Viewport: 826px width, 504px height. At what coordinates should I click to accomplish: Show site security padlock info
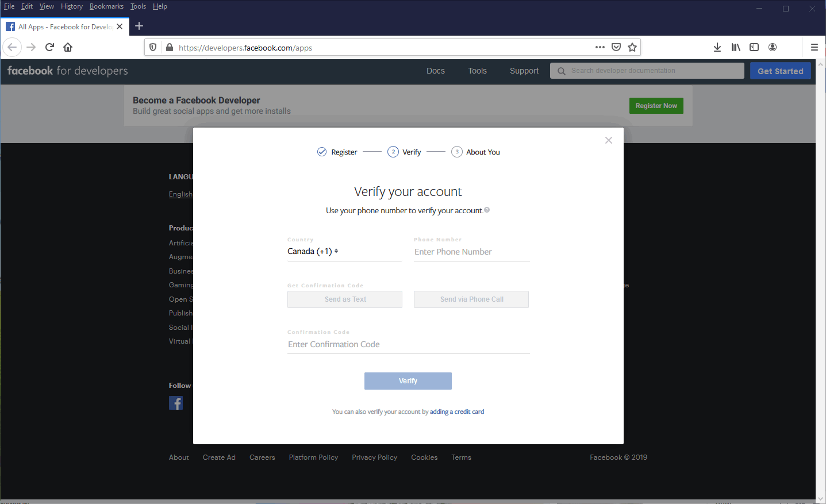click(x=170, y=47)
